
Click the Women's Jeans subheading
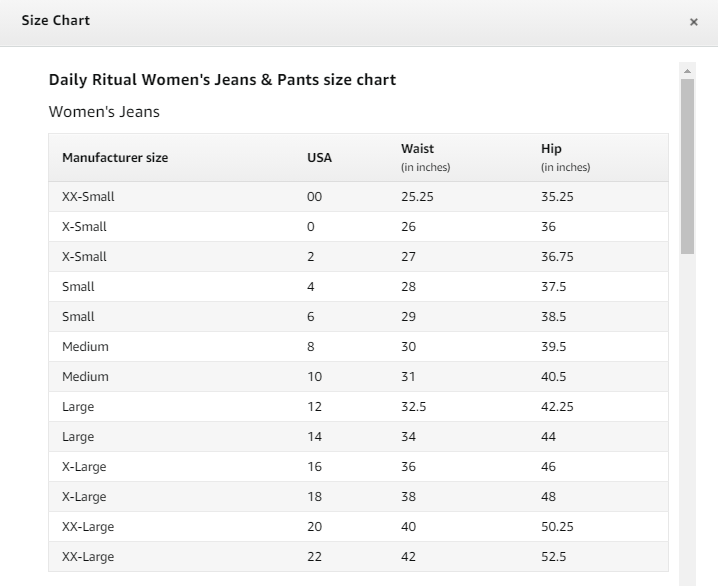coord(104,112)
